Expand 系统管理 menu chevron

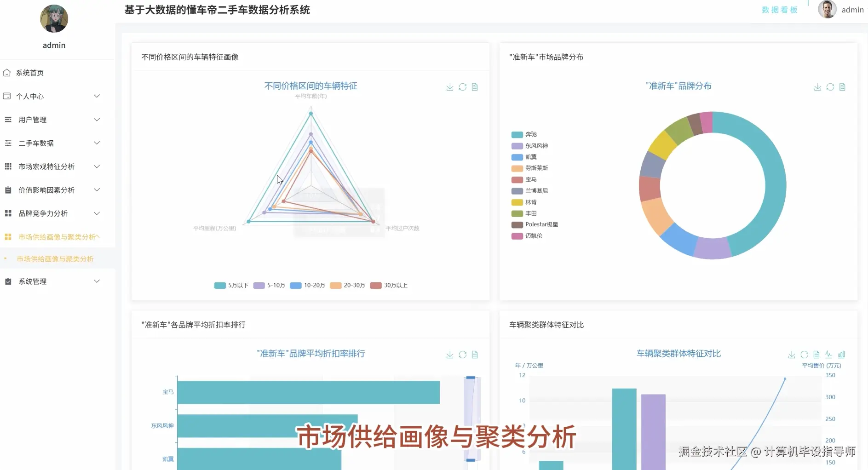pos(97,281)
